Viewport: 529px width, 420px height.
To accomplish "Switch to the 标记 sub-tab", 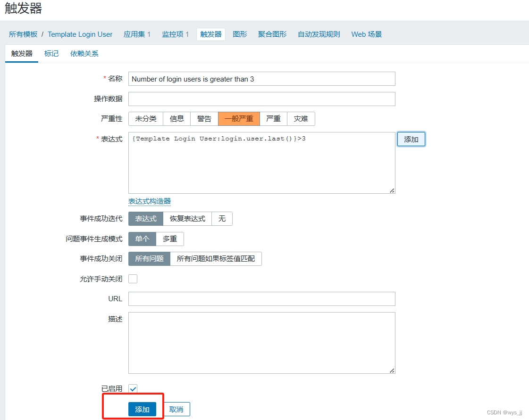I will (x=51, y=54).
